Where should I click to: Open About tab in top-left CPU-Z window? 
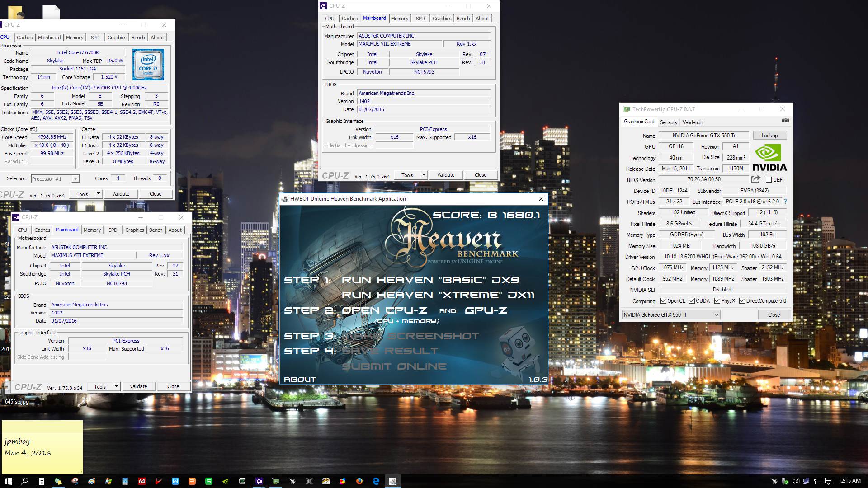(157, 38)
